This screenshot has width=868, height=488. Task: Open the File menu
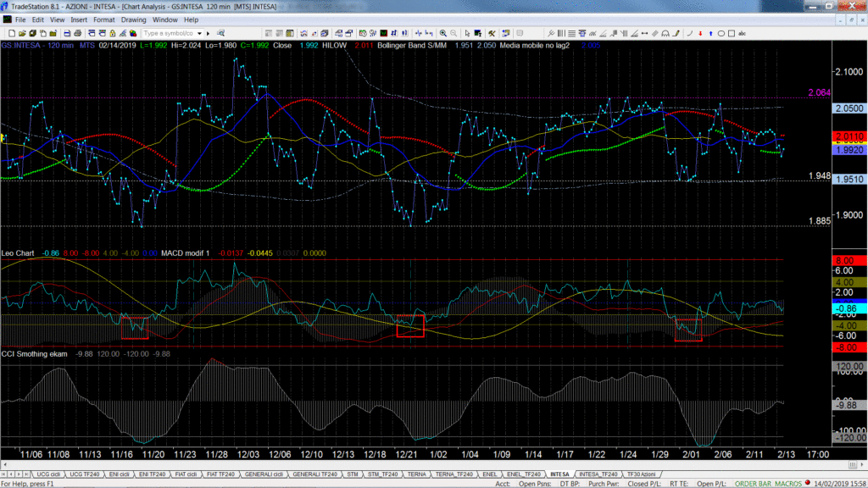pos(20,20)
